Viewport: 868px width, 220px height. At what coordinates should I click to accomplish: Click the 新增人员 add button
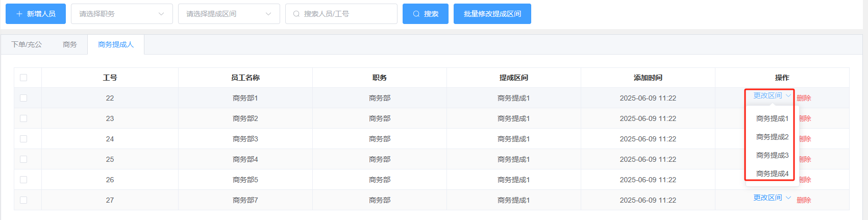pos(36,14)
